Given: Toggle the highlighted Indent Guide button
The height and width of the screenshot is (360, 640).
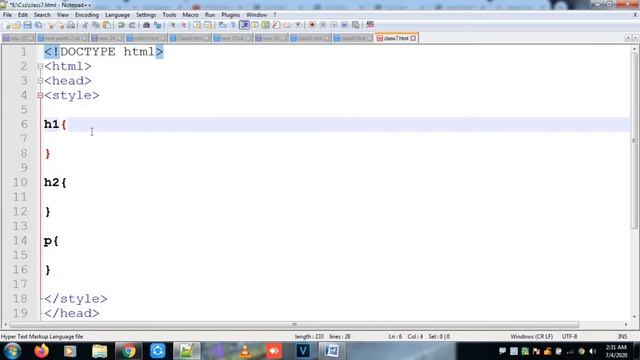Looking at the screenshot, I should 244,25.
